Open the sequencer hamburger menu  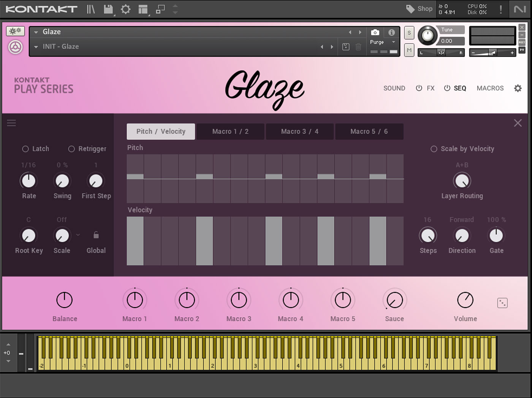click(x=11, y=123)
